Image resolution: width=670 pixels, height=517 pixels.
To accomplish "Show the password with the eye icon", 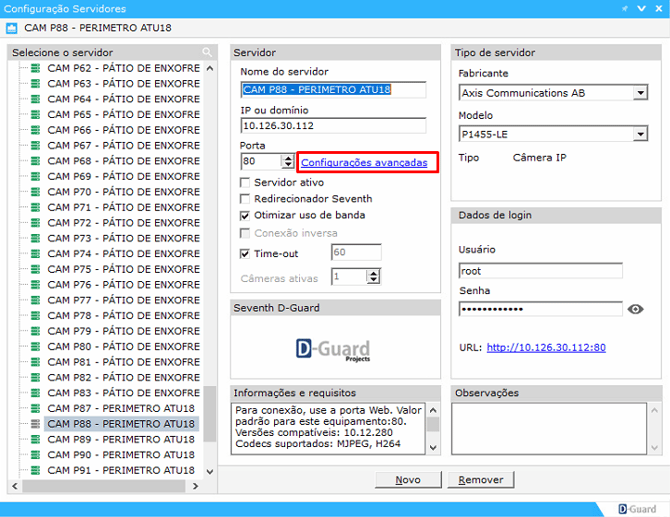I will click(635, 310).
